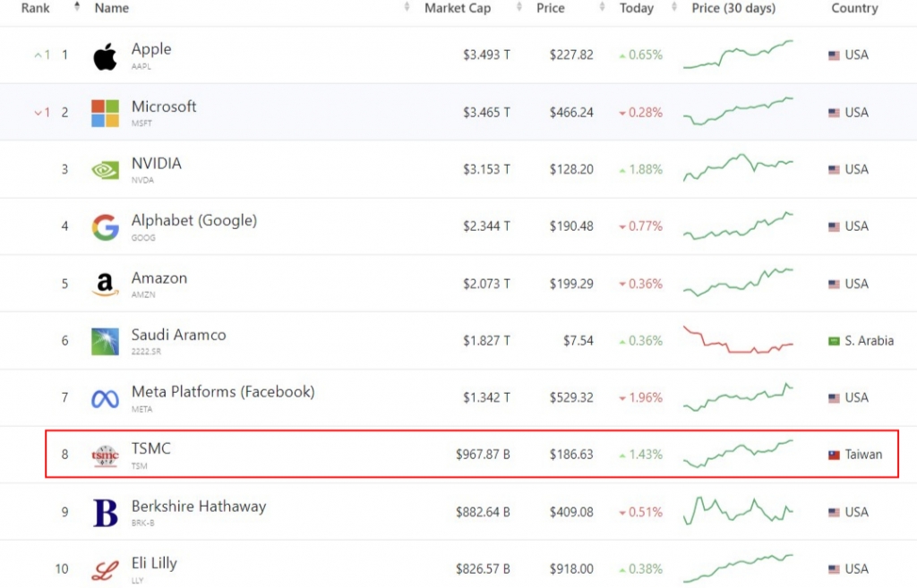Click the Eli Lilly script logo
This screenshot has height=588, width=917.
click(105, 569)
